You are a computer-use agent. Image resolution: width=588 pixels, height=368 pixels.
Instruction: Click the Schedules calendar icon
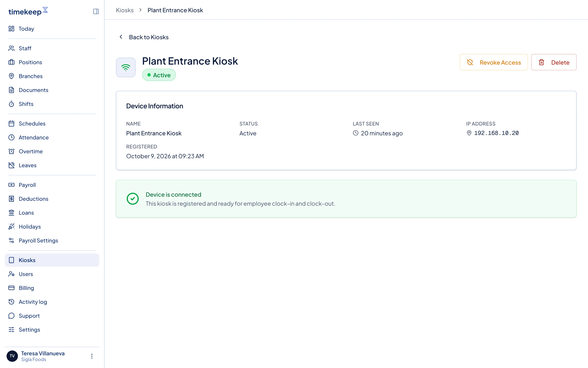(11, 123)
